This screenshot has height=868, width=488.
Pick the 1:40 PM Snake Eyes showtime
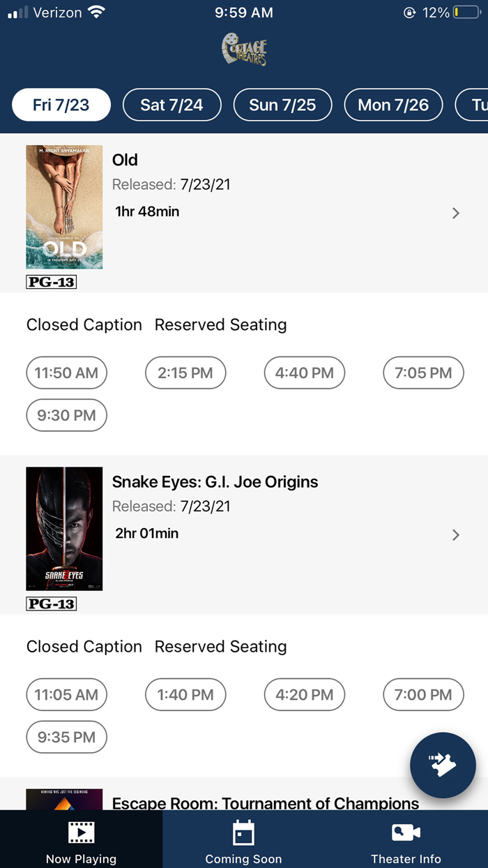pos(185,694)
